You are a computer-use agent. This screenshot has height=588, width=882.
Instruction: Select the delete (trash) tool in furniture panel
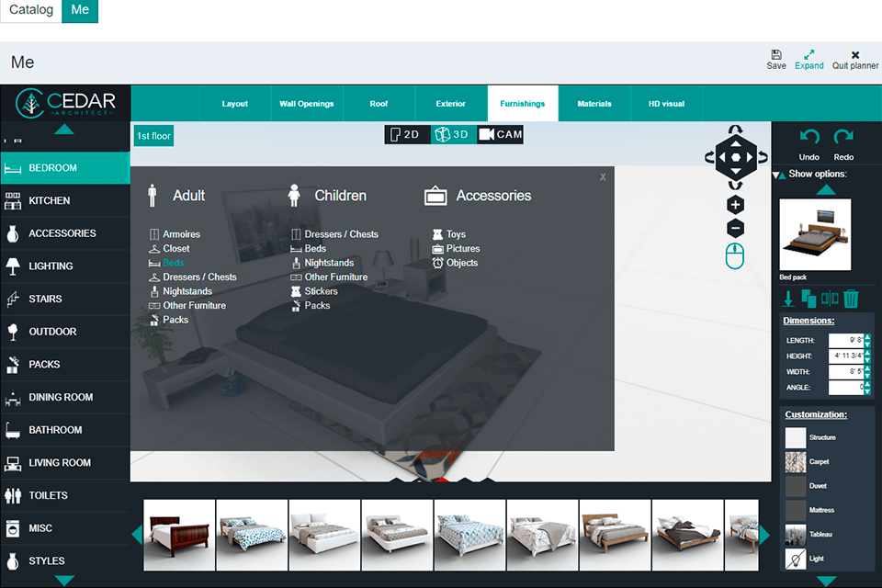tap(850, 299)
